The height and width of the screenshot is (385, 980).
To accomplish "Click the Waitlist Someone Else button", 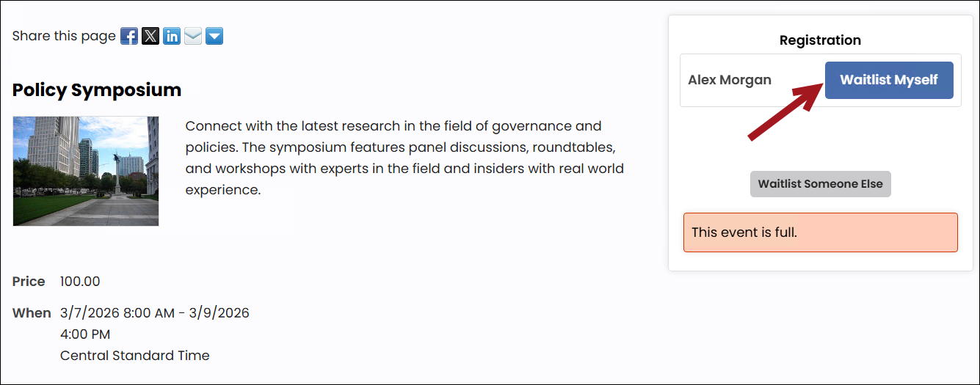I will coord(820,184).
